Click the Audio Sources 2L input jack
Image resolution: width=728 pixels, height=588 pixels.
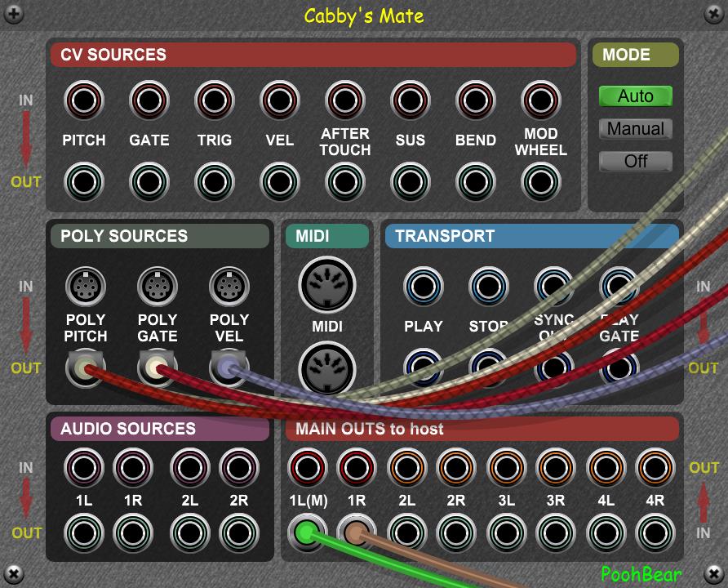[190, 468]
